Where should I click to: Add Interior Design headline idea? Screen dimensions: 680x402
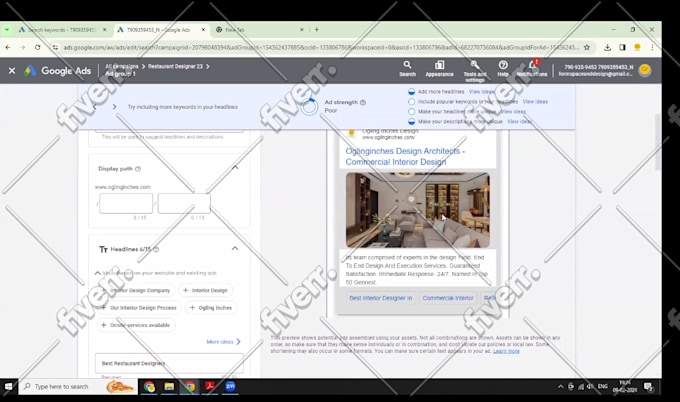click(x=206, y=290)
